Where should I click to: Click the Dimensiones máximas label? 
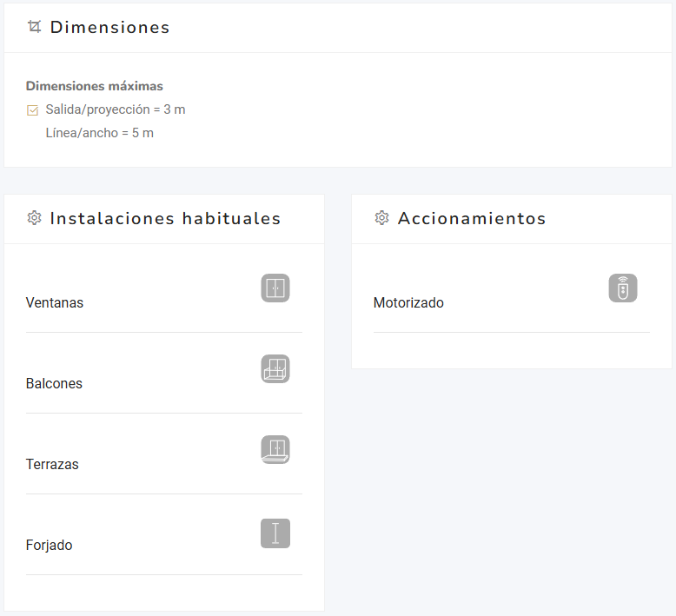(x=95, y=86)
